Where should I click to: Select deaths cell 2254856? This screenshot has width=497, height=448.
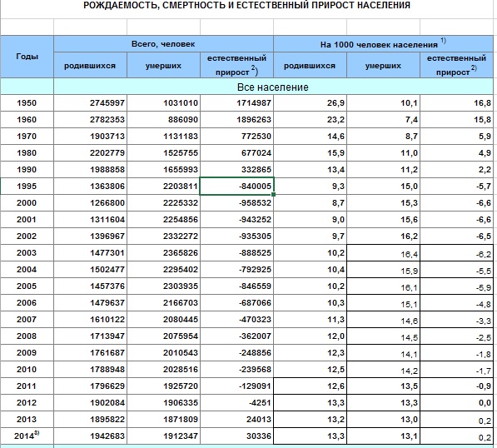click(x=163, y=219)
